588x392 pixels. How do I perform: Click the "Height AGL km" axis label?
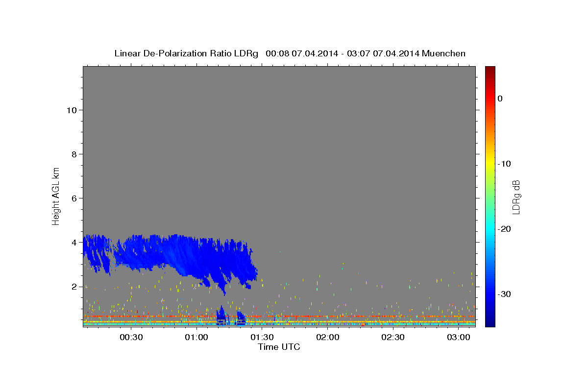(x=56, y=196)
